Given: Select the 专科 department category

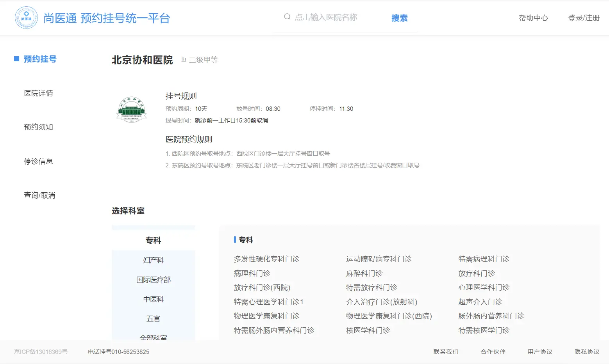Looking at the screenshot, I should [153, 240].
